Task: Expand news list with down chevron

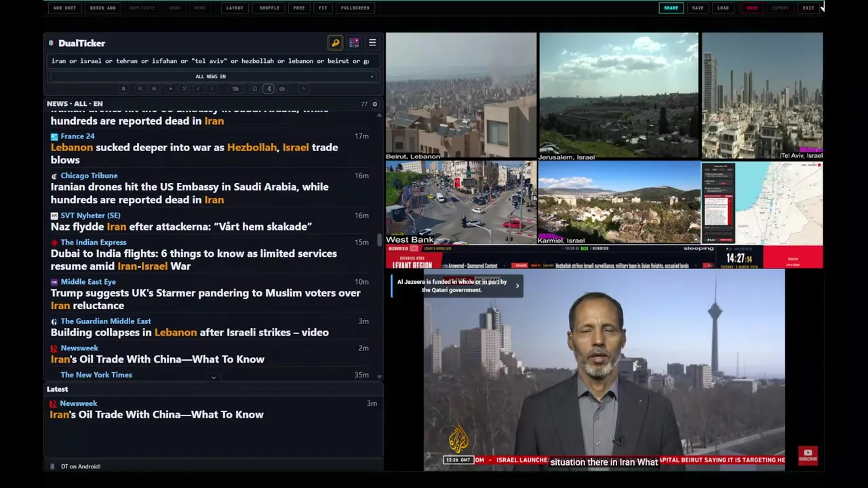Action: click(214, 378)
